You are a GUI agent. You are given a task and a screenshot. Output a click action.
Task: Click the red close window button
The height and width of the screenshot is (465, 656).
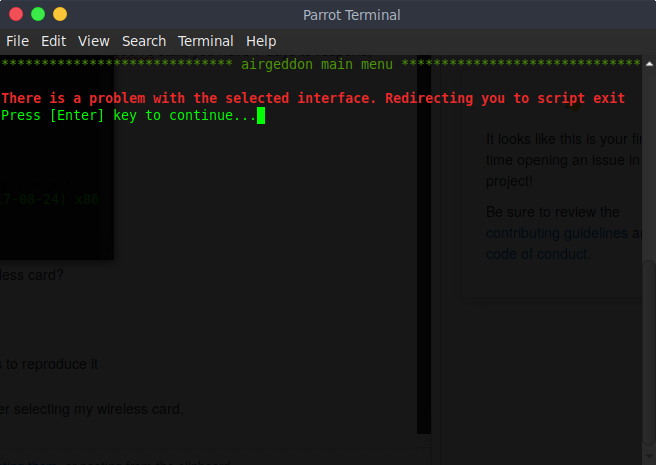coord(16,14)
